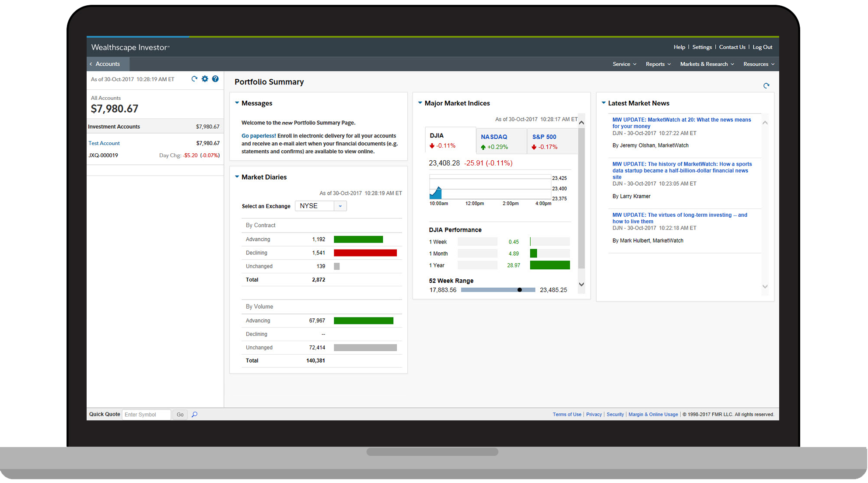Click the back chevron beside Accounts
The height and width of the screenshot is (483, 868).
coord(91,64)
